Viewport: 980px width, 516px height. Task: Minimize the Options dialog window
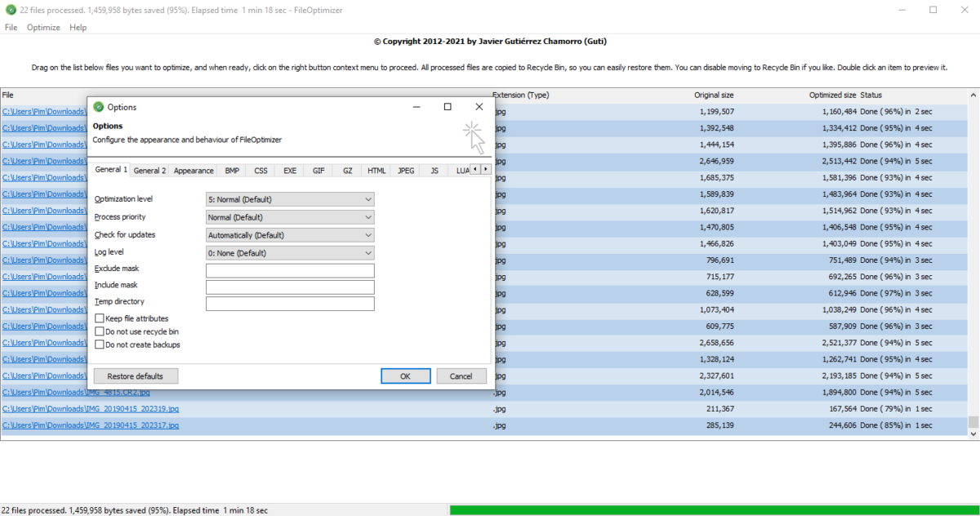[416, 107]
